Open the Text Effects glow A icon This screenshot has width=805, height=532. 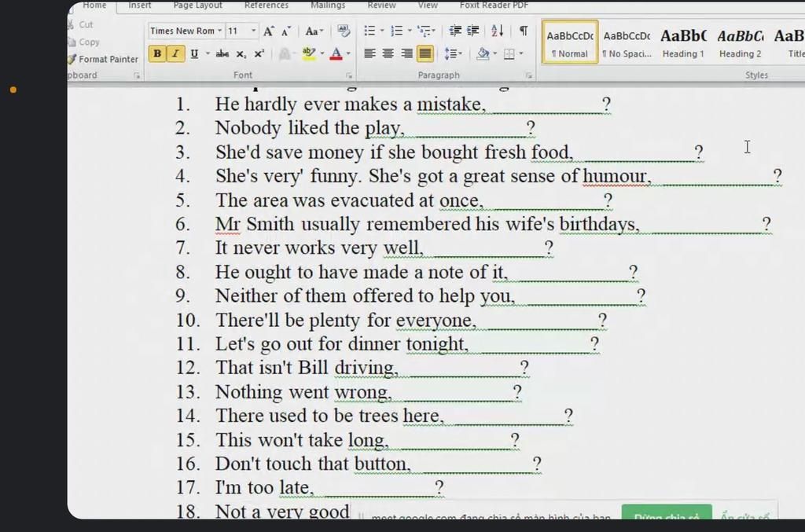pos(284,54)
